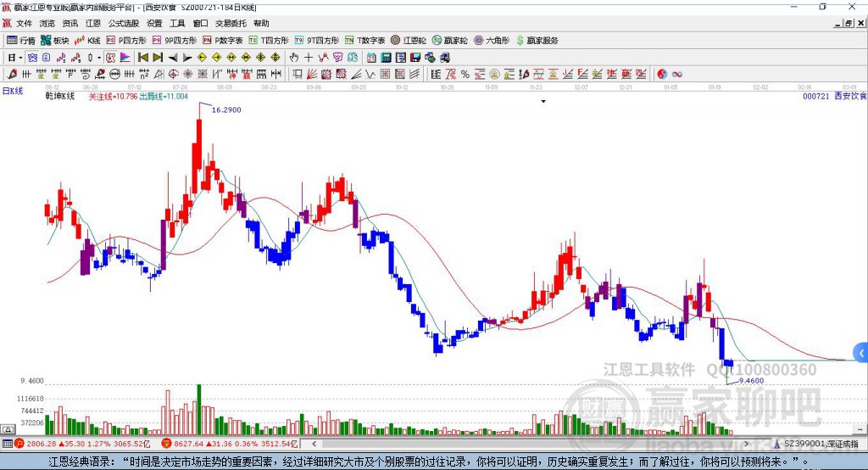This screenshot has width=868, height=470.
Task: Click the yellow diamond left-arrow icon
Action: pos(202,58)
